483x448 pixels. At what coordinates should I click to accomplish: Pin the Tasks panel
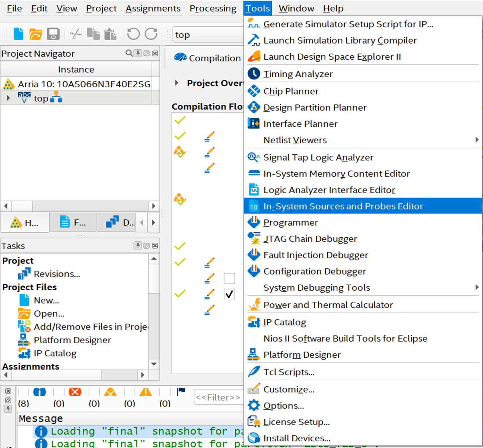[x=138, y=245]
